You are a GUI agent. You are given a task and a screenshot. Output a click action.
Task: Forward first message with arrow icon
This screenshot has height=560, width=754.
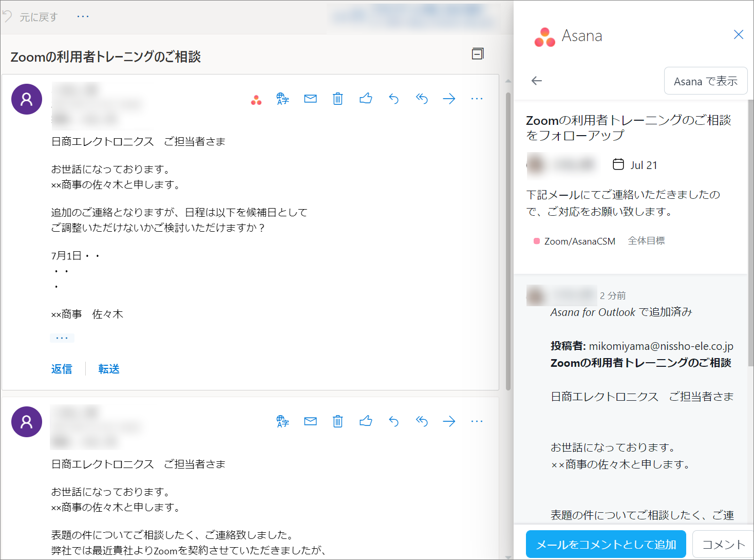[449, 99]
